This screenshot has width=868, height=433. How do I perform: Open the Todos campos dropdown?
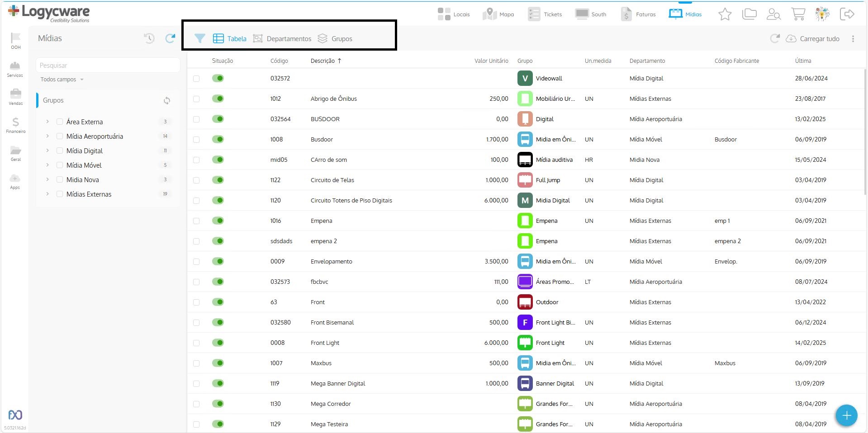point(62,80)
